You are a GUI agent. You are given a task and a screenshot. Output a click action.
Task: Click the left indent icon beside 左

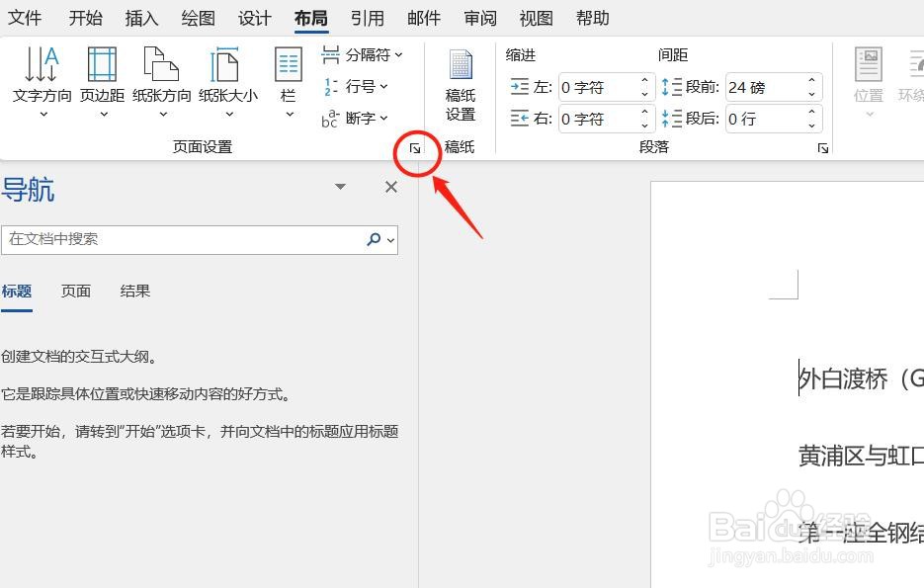520,87
